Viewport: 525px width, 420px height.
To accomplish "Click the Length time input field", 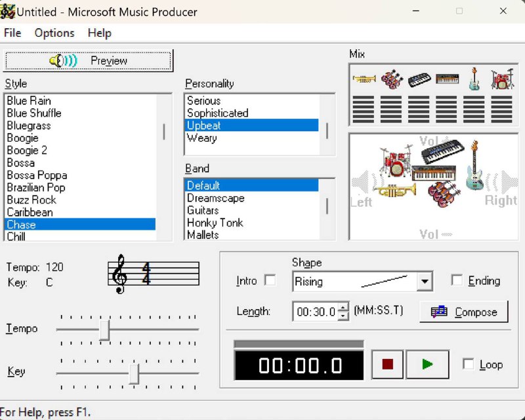I will (316, 312).
